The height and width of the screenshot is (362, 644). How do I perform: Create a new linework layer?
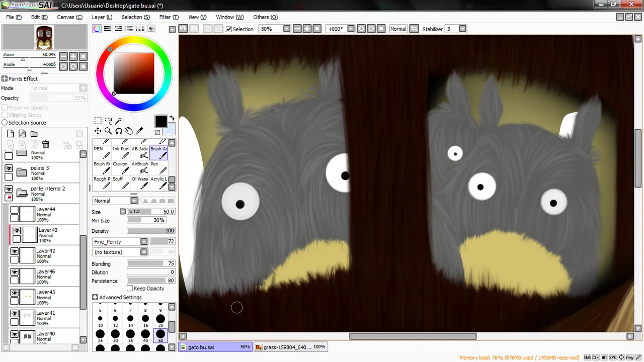coord(22,134)
